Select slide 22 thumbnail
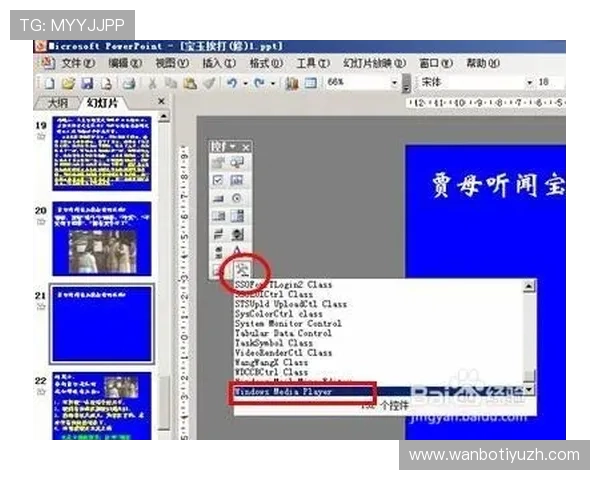The height and width of the screenshot is (480, 600). click(x=102, y=406)
